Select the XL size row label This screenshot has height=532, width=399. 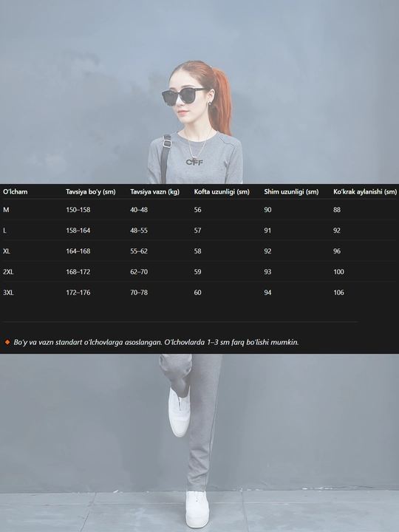point(7,251)
